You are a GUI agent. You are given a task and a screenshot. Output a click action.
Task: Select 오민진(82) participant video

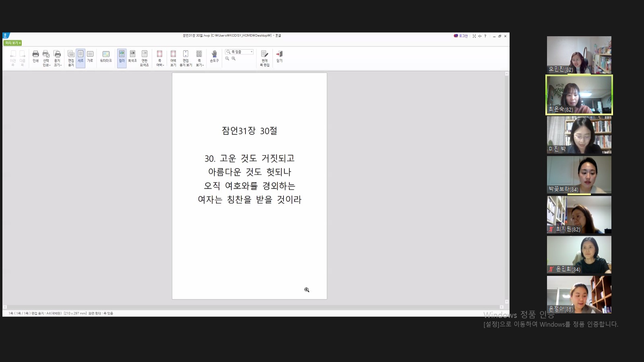[579, 55]
